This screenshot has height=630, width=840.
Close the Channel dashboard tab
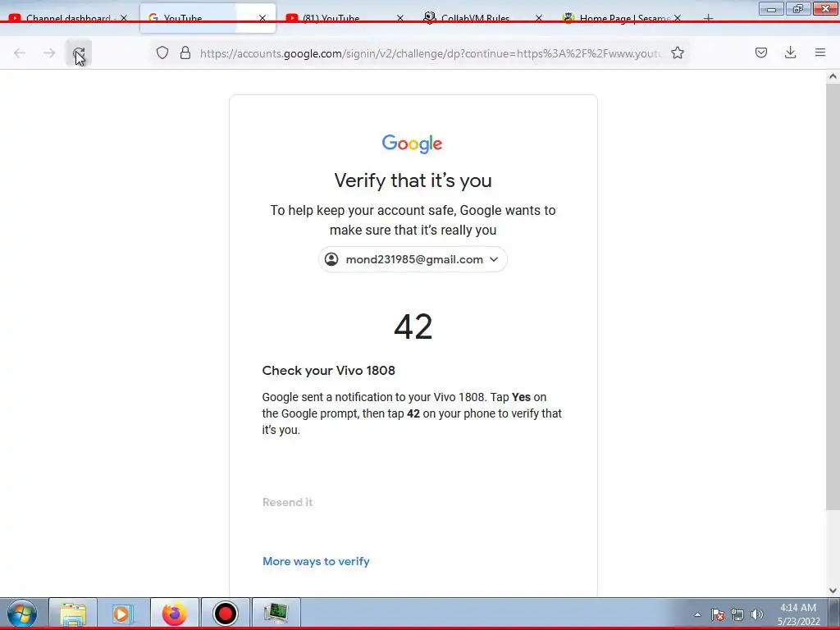tap(124, 18)
